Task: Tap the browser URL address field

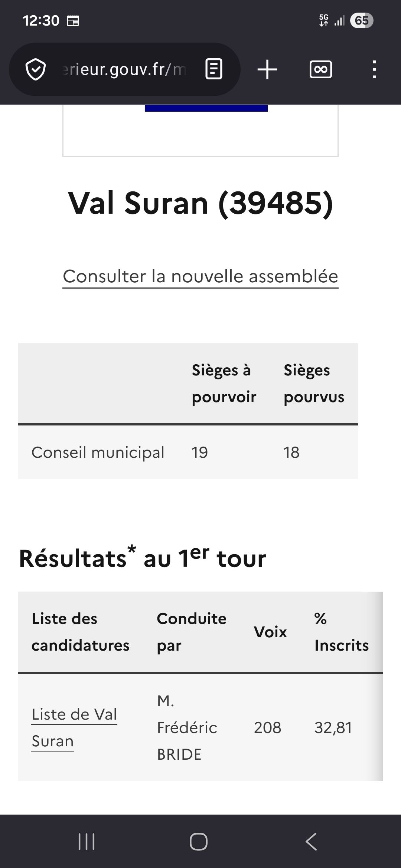Action: coord(124,69)
